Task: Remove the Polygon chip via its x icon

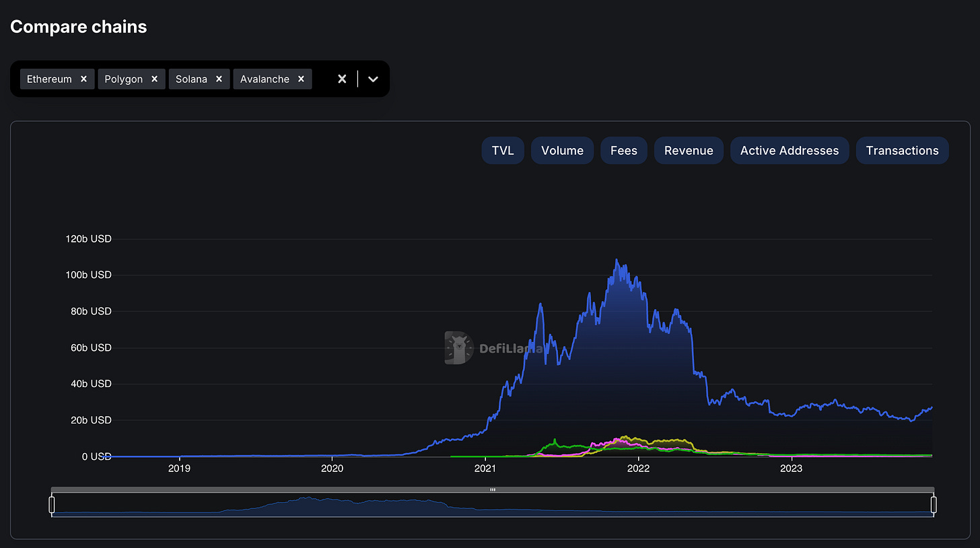Action: (x=154, y=79)
